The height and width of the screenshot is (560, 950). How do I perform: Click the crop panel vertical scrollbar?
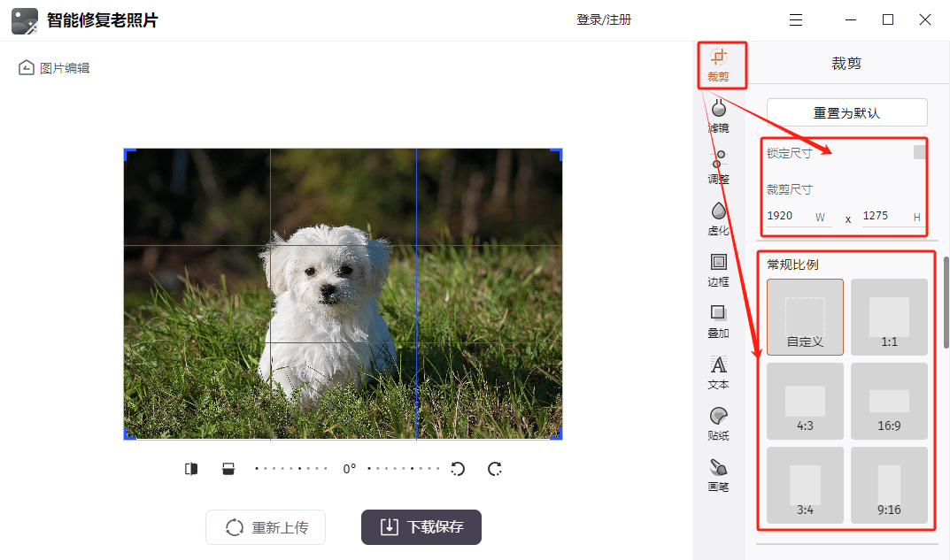tap(946, 303)
